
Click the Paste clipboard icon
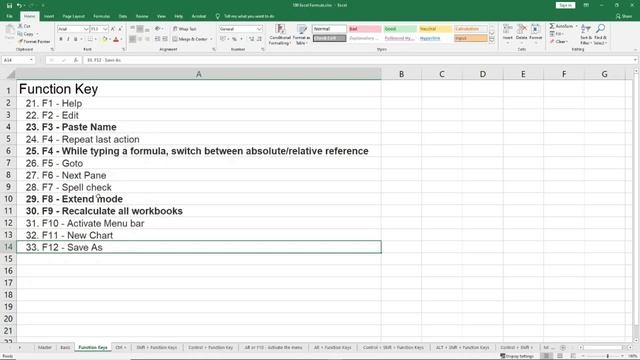pos(9,32)
